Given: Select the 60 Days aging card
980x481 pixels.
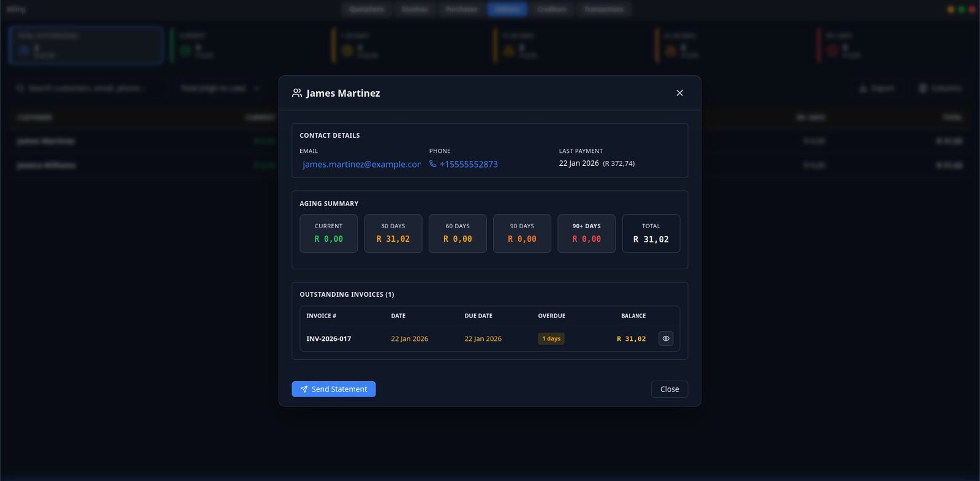Looking at the screenshot, I should coord(458,233).
